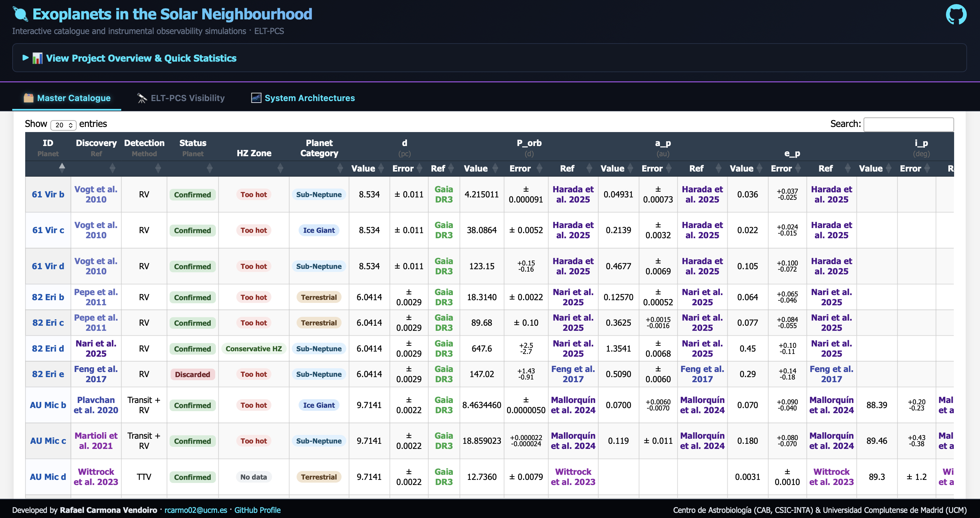980x518 pixels.
Task: Open Wittrock et al. 2023 discovery reference
Action: 96,476
